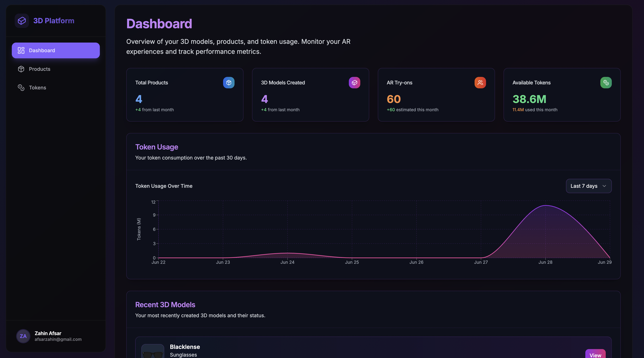Open the Products menu item
644x358 pixels.
40,69
